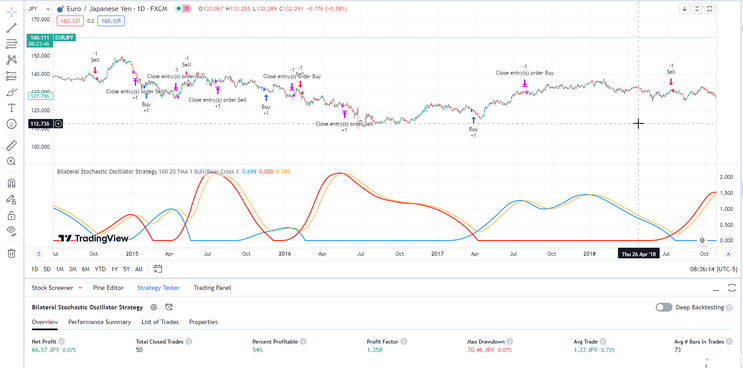Image resolution: width=743 pixels, height=368 pixels.
Task: Click the red sell price 160.107 button
Action: (x=70, y=20)
